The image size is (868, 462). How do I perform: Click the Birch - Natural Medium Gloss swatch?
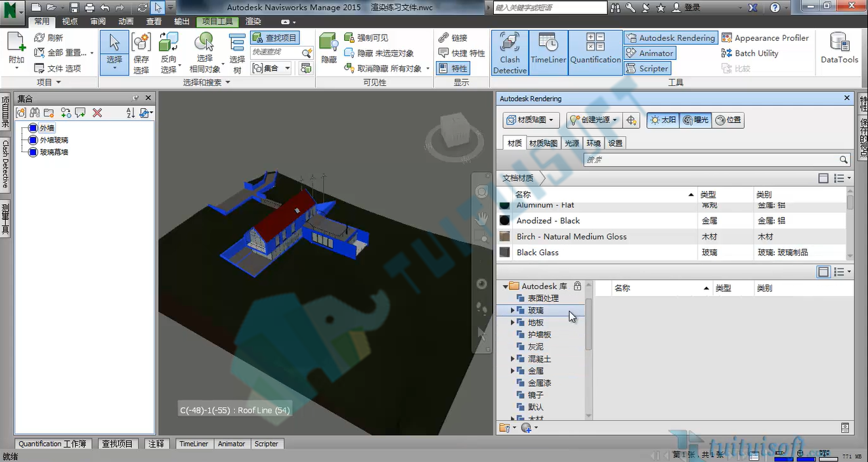click(x=505, y=237)
